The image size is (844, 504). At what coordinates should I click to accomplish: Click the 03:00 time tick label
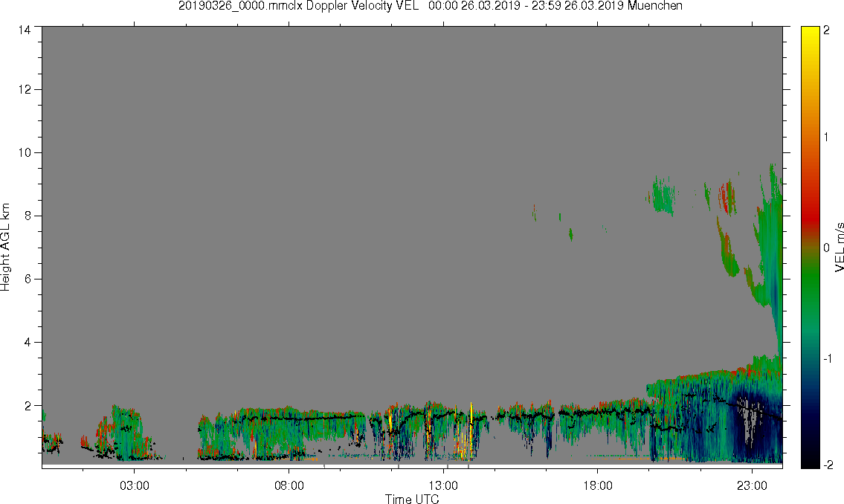(x=135, y=485)
